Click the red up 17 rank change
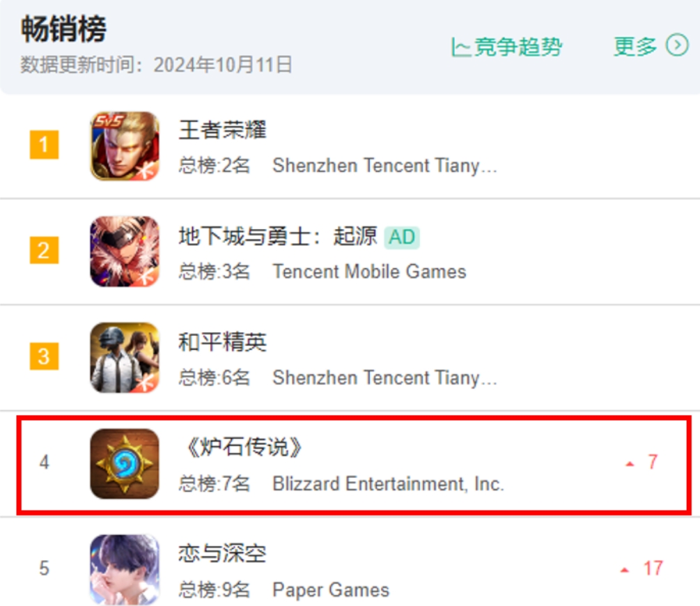 pos(642,568)
